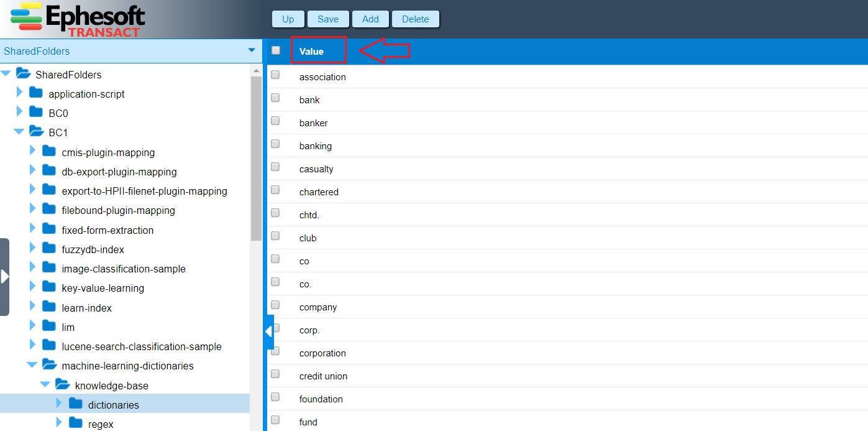Select the key-value-learning tree item label
Screen dimensions: 868x431
tap(103, 288)
